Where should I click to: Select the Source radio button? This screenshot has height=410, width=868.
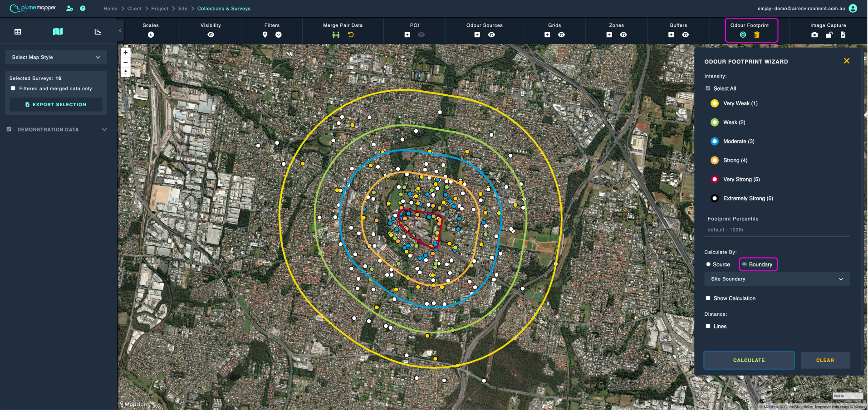point(708,264)
